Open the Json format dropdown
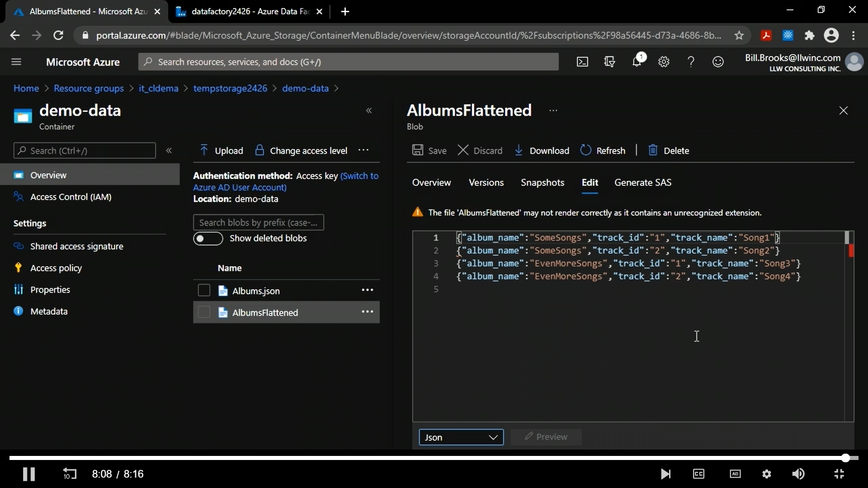 tap(461, 437)
